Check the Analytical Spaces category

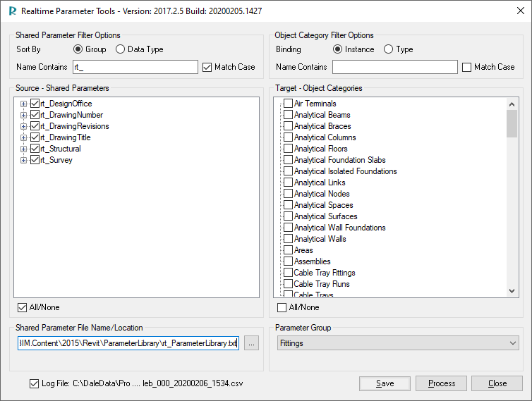[x=288, y=205]
